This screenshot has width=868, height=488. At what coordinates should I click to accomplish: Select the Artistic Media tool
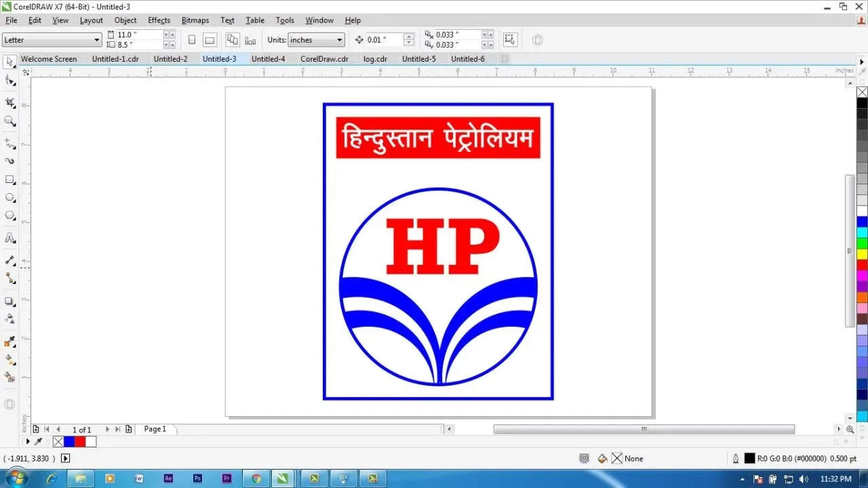tap(9, 161)
